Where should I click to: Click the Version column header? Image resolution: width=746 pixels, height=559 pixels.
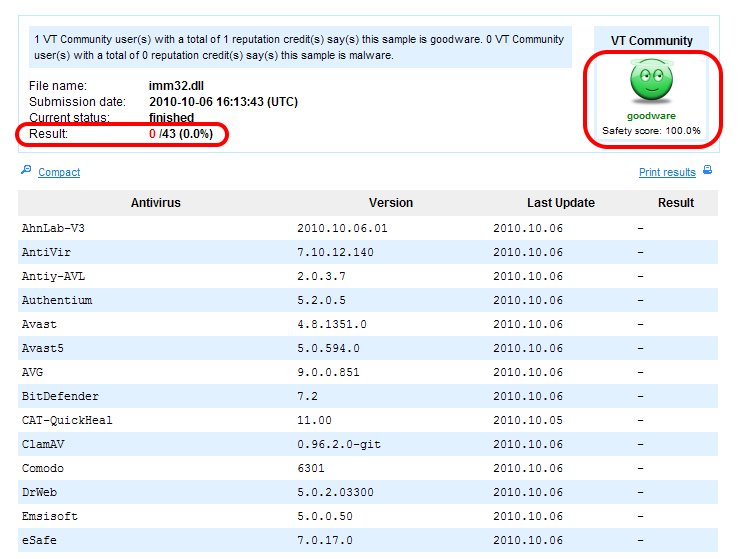390,203
